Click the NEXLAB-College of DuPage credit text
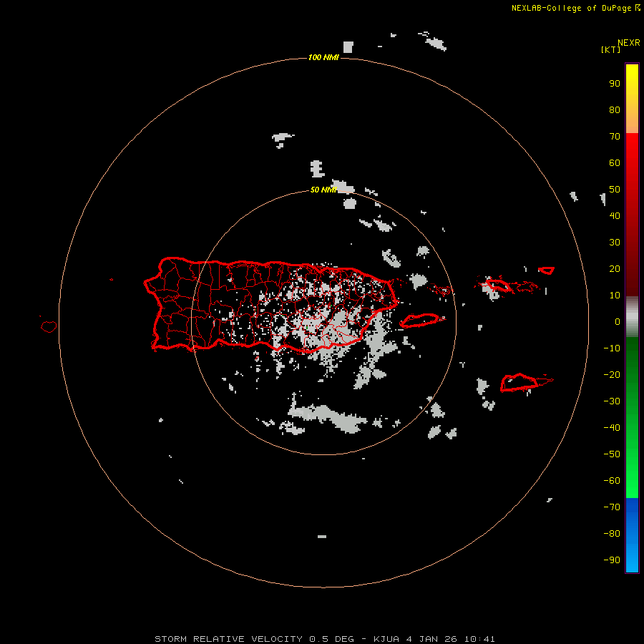Image resolution: width=644 pixels, height=644 pixels. pos(576,8)
